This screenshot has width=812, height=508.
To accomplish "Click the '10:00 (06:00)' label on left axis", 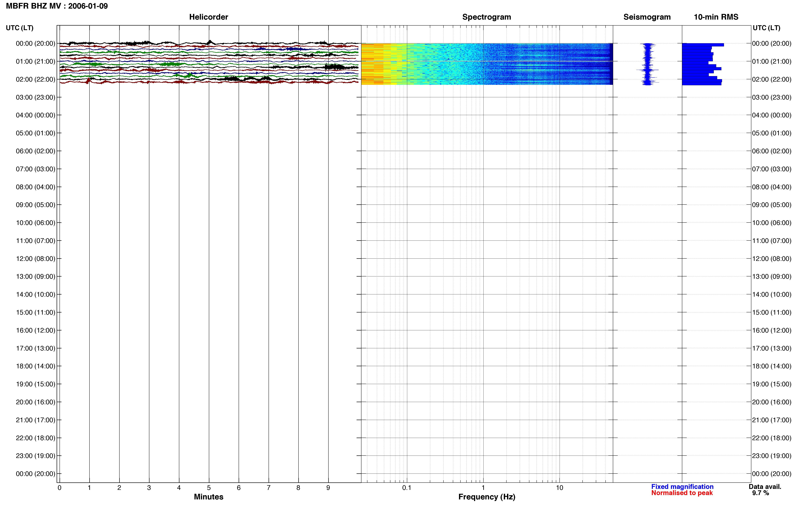I will (x=36, y=223).
